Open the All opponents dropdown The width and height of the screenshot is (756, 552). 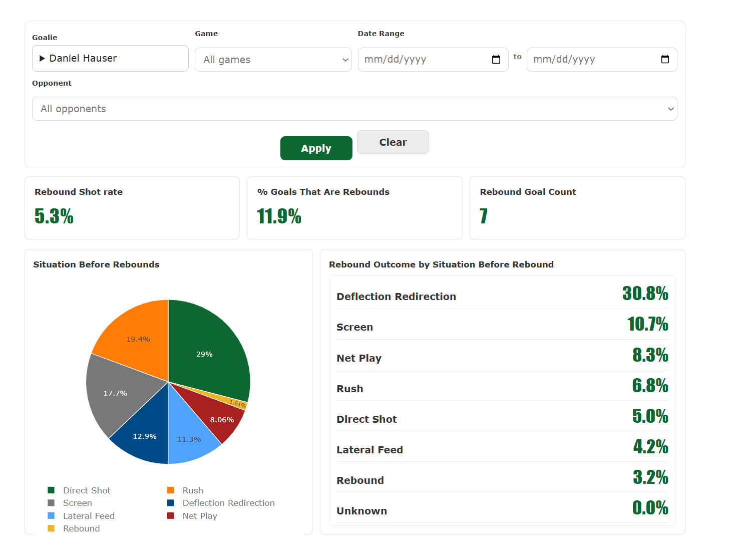354,109
